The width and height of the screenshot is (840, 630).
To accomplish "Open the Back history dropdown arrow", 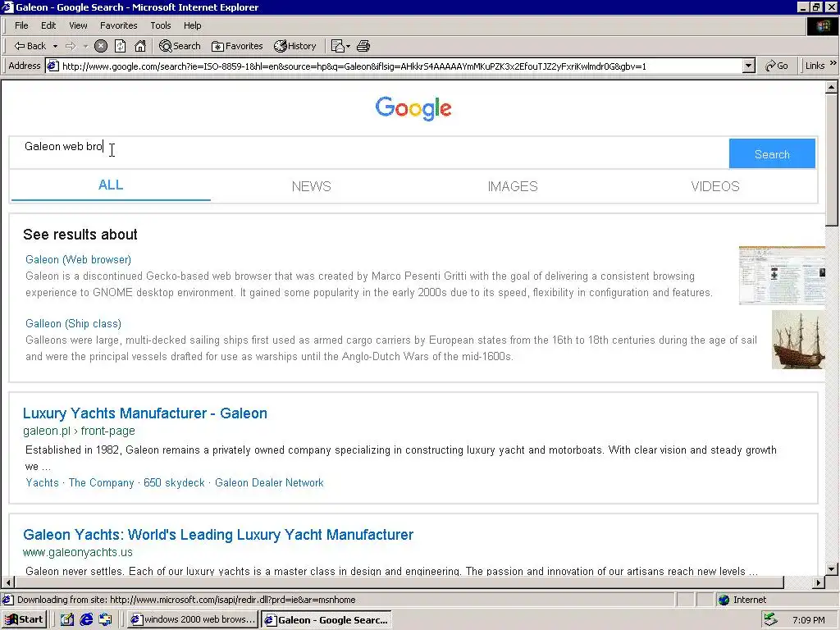I will click(55, 46).
